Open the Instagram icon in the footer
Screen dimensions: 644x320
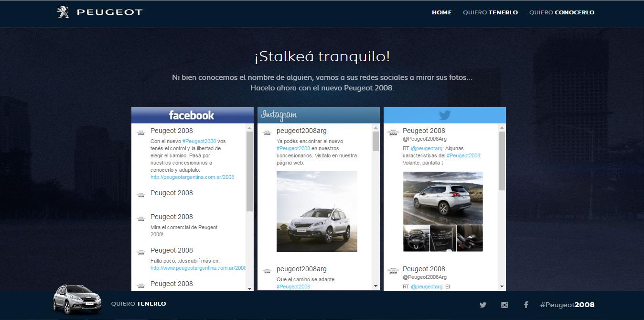(504, 305)
